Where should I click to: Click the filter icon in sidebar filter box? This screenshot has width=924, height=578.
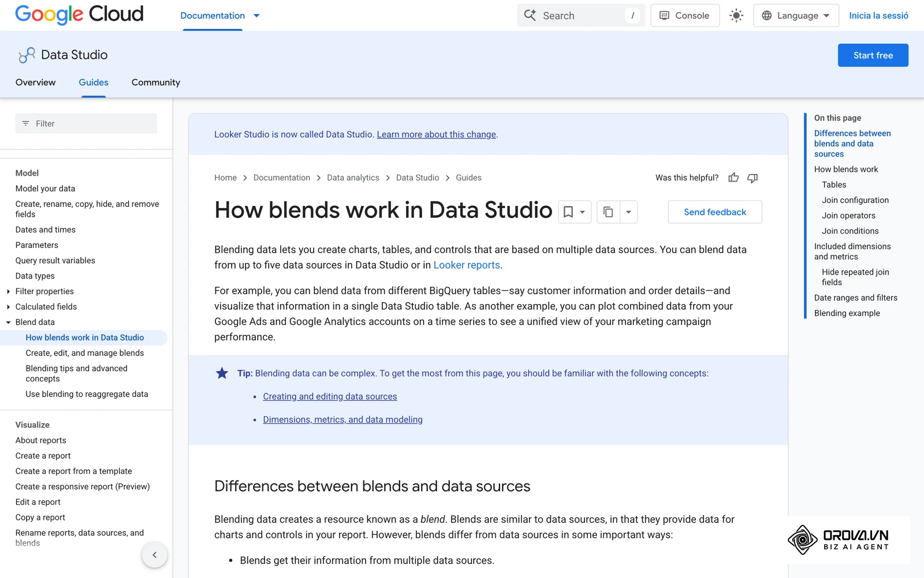[x=25, y=124]
